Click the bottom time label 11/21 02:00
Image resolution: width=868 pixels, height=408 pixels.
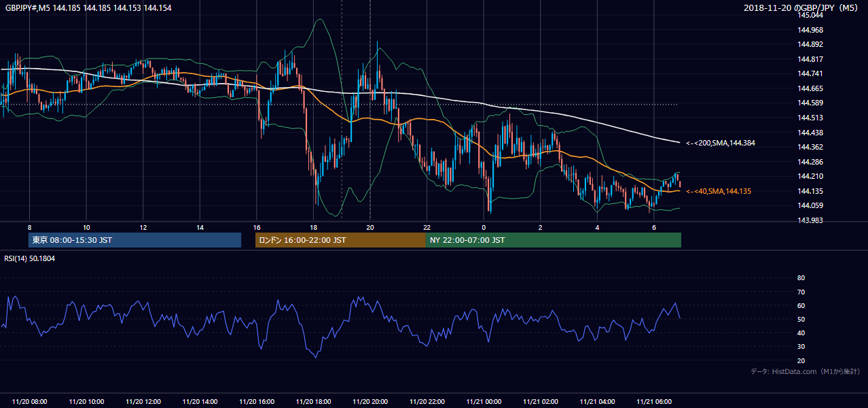(x=540, y=402)
